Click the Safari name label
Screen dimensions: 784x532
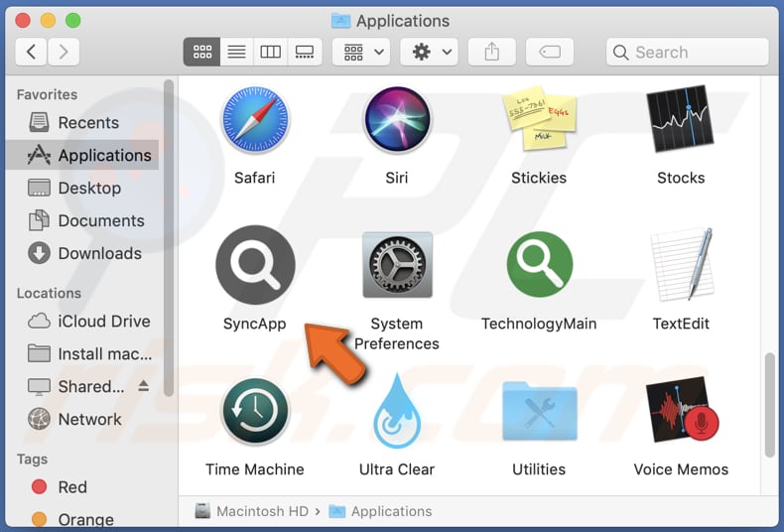255,178
